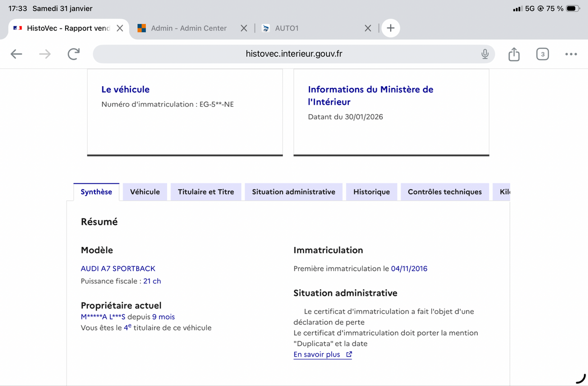Add a new browser tab
The height and width of the screenshot is (386, 588).
(391, 28)
